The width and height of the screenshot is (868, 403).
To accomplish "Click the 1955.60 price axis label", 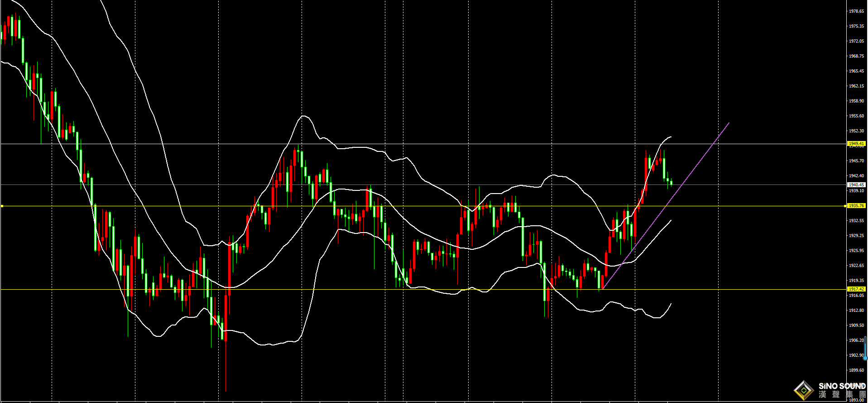I will (856, 116).
